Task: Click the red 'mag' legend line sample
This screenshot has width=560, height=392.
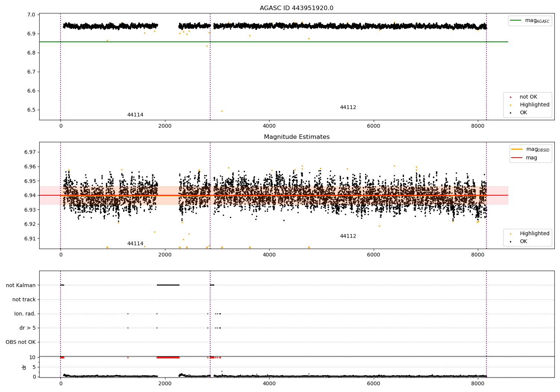Action: 517,158
